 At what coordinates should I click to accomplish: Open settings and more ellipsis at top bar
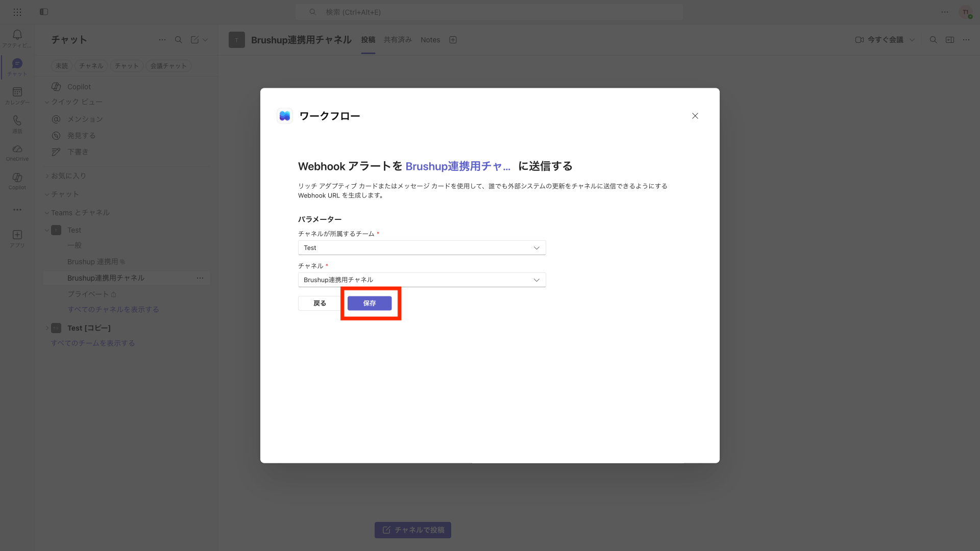[x=945, y=12]
